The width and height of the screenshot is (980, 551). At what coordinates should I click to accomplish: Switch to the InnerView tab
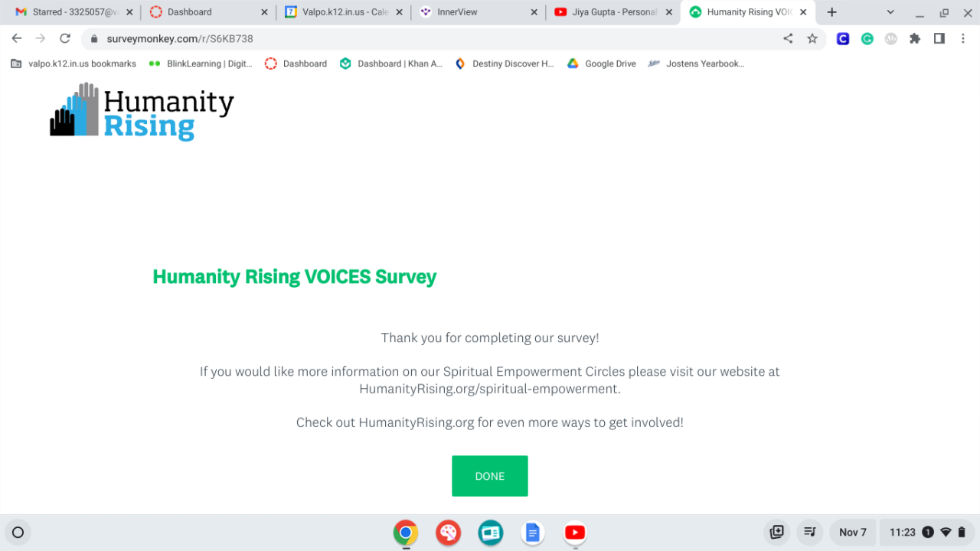point(475,12)
